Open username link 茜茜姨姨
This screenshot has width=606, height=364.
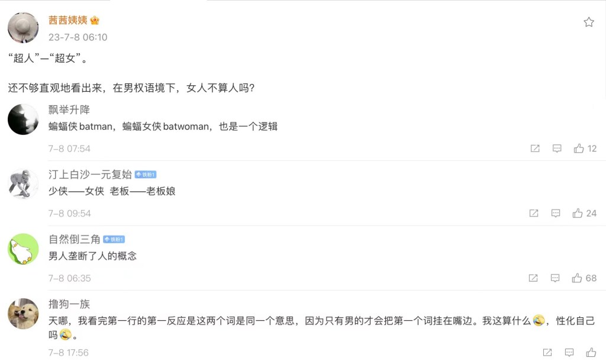[x=68, y=20]
